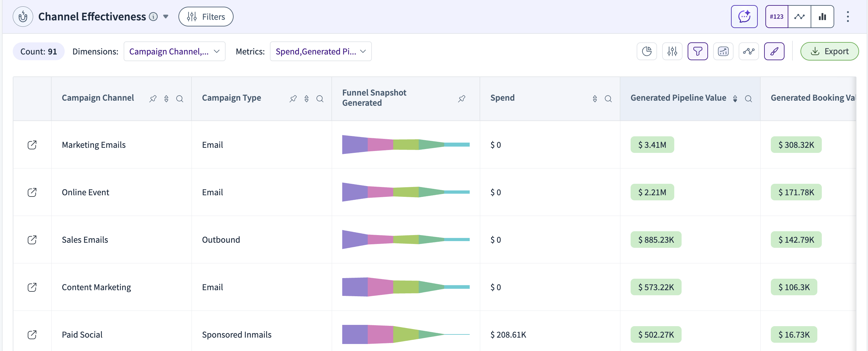Open the AI chat assistant icon
This screenshot has width=868, height=351.
744,17
